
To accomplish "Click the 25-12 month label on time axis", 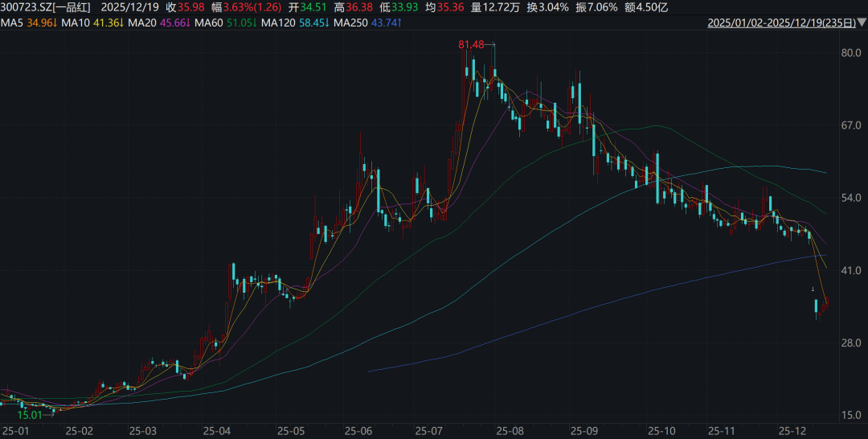I will pos(791,430).
